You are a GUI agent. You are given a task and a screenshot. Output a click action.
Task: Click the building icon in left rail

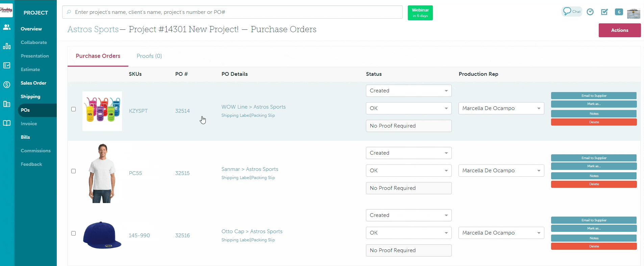pos(7,104)
